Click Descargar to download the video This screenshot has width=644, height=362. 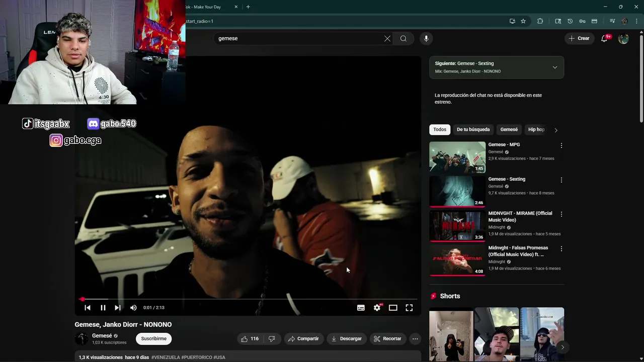pos(347,339)
